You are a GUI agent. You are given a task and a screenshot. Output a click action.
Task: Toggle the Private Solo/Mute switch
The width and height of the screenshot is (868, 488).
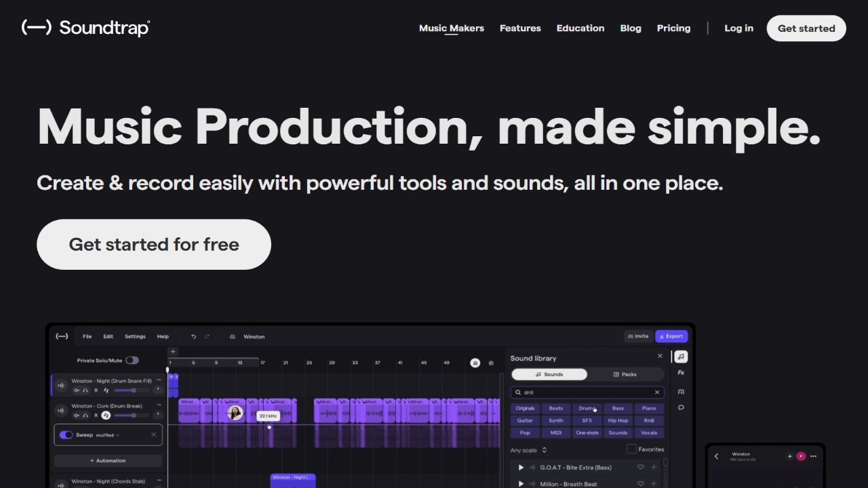pos(132,361)
